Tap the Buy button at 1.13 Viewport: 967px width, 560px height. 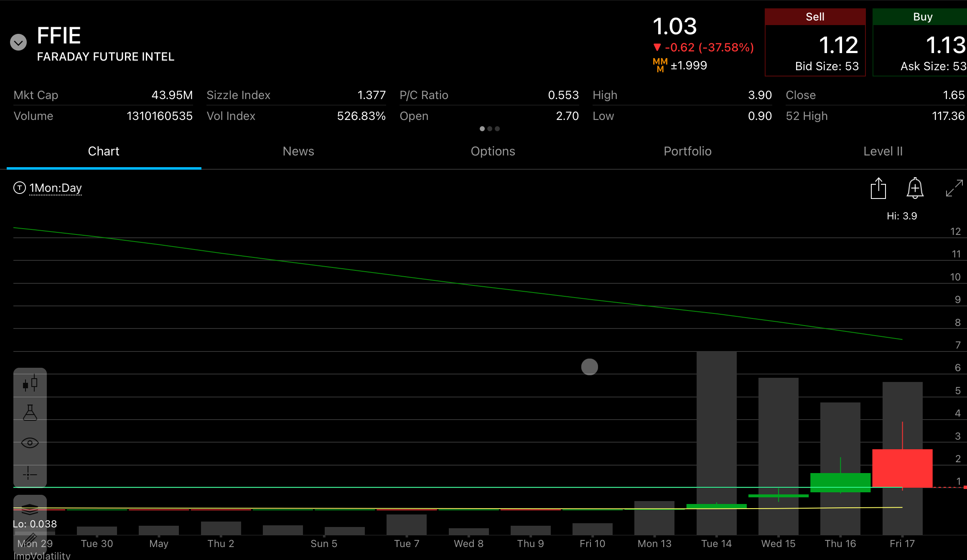pos(920,42)
